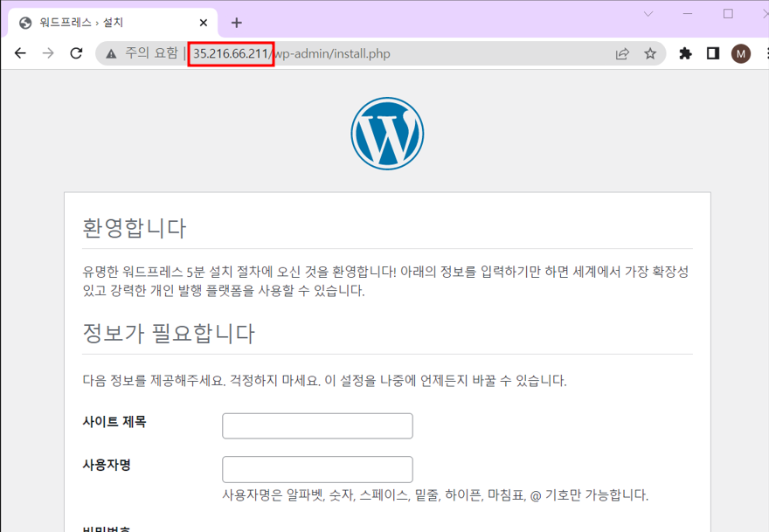Click the username hint text about 알파벳
This screenshot has width=769, height=532.
pyautogui.click(x=435, y=495)
